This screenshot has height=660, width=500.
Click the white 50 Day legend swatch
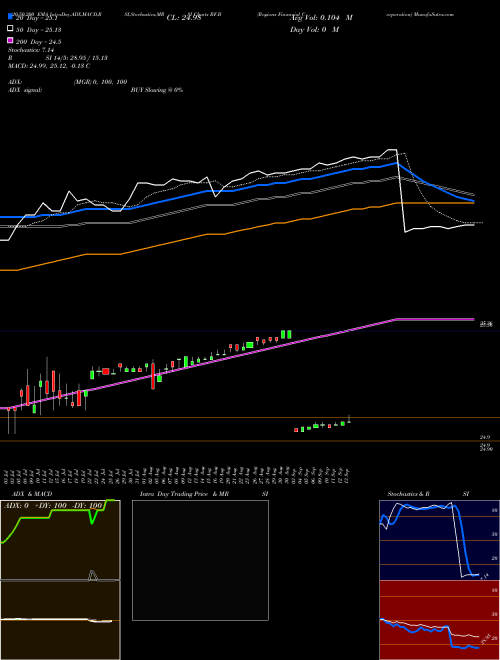click(10, 29)
